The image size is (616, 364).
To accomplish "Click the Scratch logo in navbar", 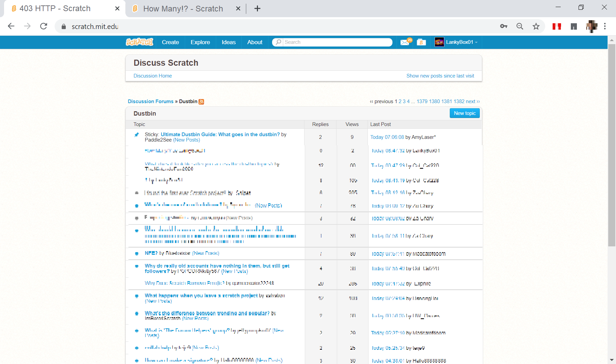I will pos(139,42).
